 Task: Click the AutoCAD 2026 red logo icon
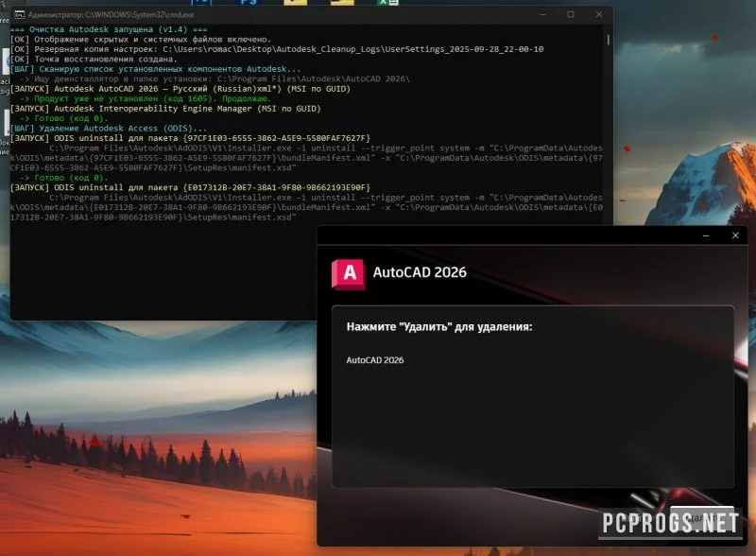[x=348, y=273]
